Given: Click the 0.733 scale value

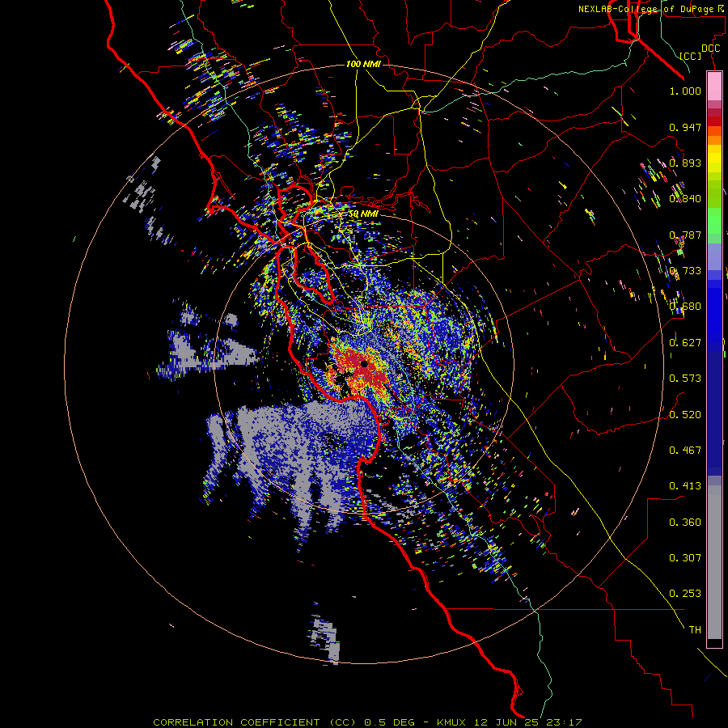Looking at the screenshot, I should point(685,271).
